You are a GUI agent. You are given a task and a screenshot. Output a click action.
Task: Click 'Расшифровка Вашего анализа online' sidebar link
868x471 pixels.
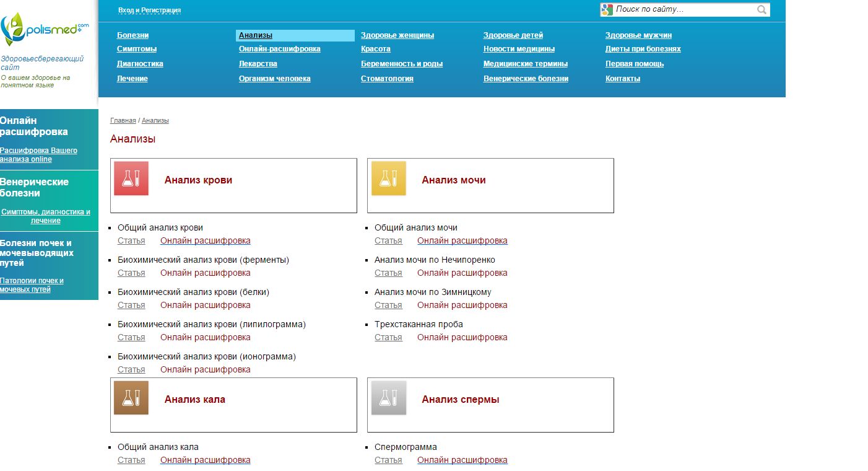click(38, 155)
